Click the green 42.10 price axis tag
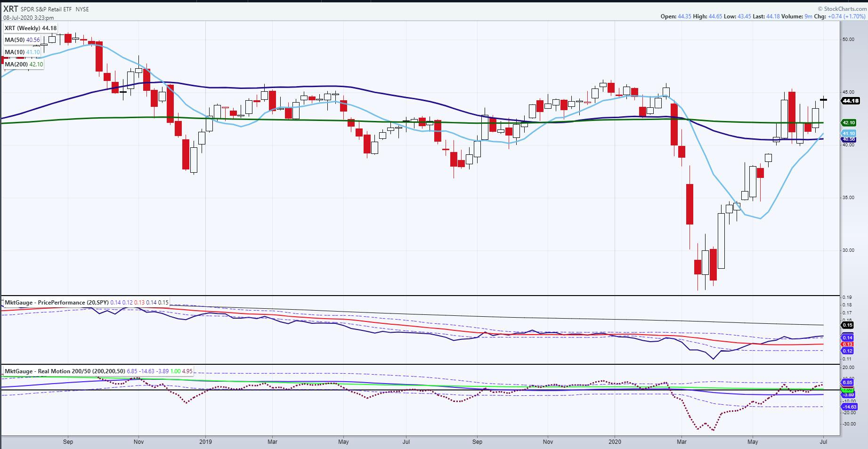The height and width of the screenshot is (449, 868). pyautogui.click(x=848, y=122)
